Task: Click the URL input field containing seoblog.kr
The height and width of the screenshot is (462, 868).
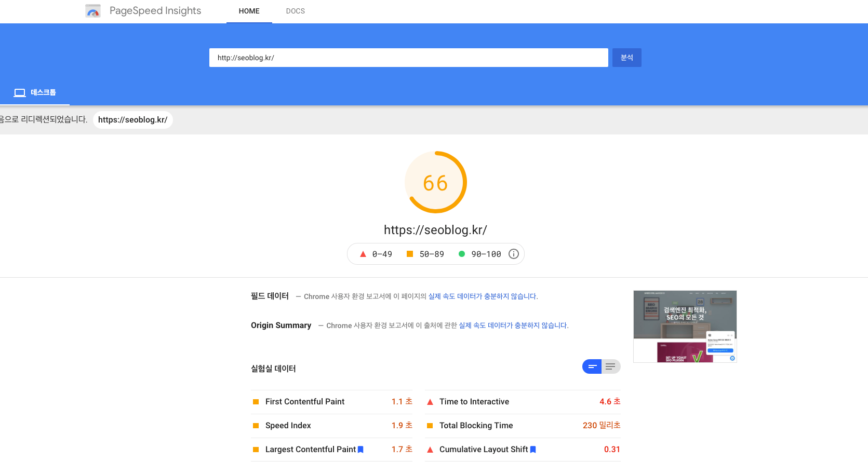Action: pyautogui.click(x=408, y=58)
